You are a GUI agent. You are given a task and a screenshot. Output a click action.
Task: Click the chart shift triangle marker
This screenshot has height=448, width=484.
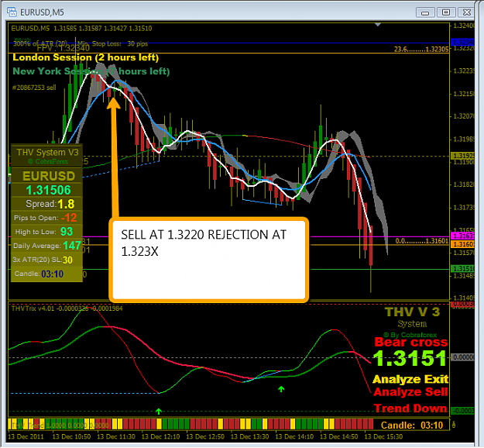pyautogui.click(x=378, y=24)
